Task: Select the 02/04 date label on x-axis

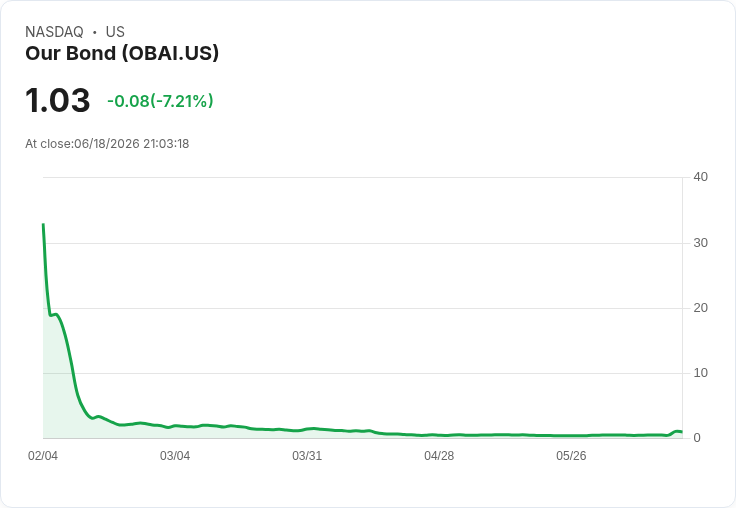Action: point(43,456)
